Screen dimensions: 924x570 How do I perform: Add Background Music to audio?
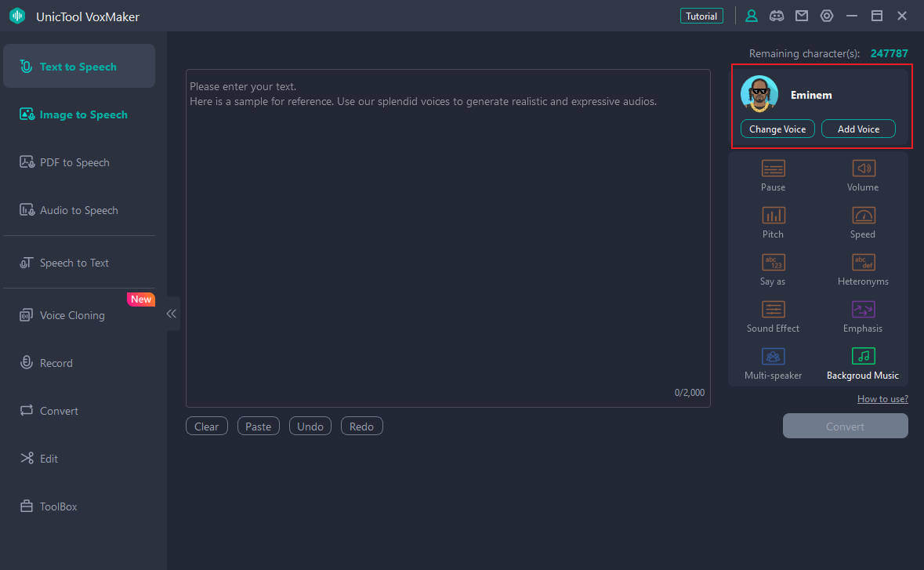pos(863,357)
